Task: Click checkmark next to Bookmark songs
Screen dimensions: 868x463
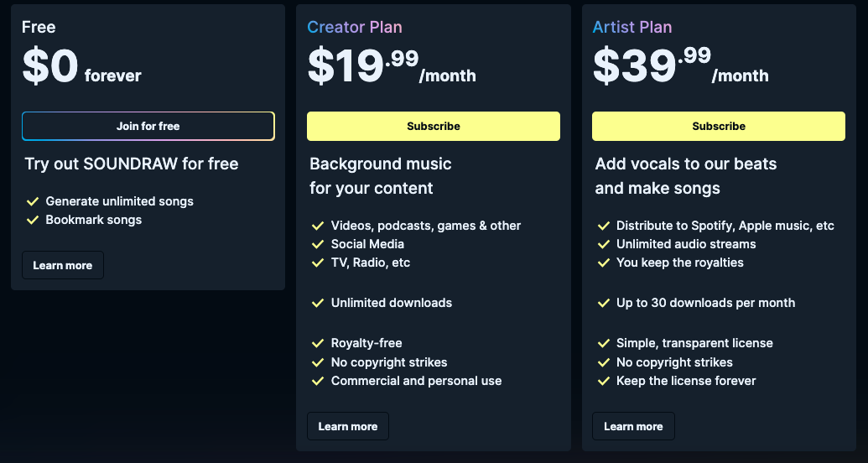Action: (x=33, y=220)
